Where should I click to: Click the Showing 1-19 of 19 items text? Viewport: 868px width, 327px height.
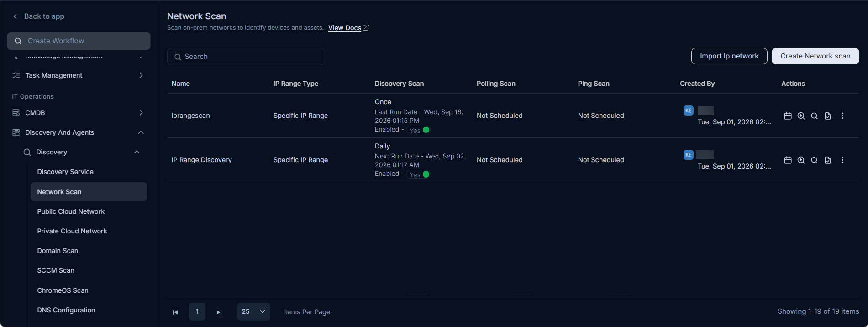point(818,311)
